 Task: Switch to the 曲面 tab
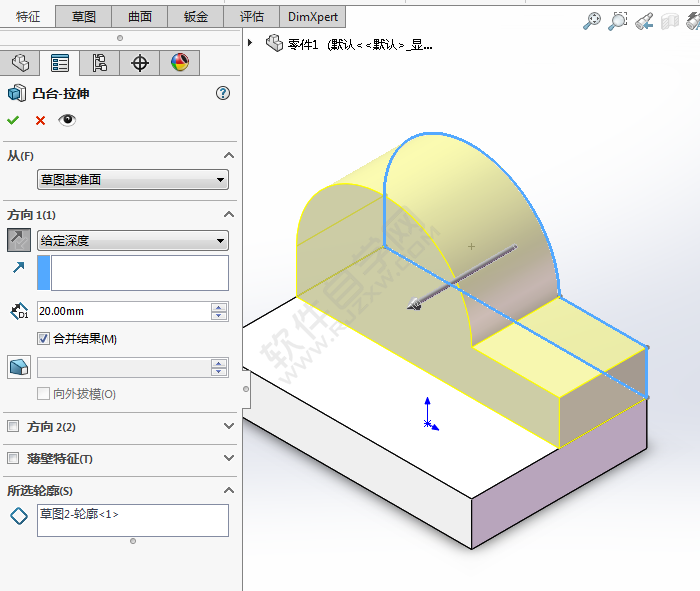[140, 17]
